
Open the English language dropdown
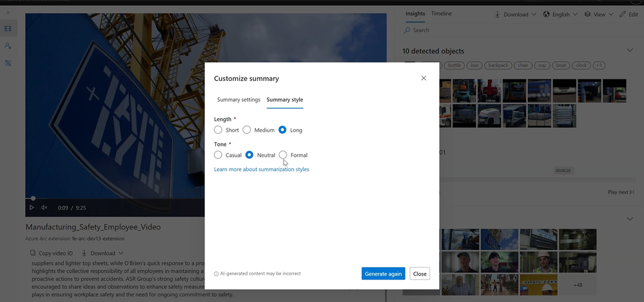tap(560, 14)
